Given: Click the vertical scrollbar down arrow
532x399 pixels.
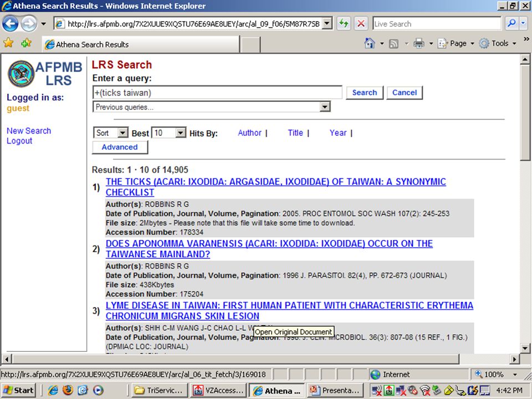Looking at the screenshot, I should pos(525,348).
